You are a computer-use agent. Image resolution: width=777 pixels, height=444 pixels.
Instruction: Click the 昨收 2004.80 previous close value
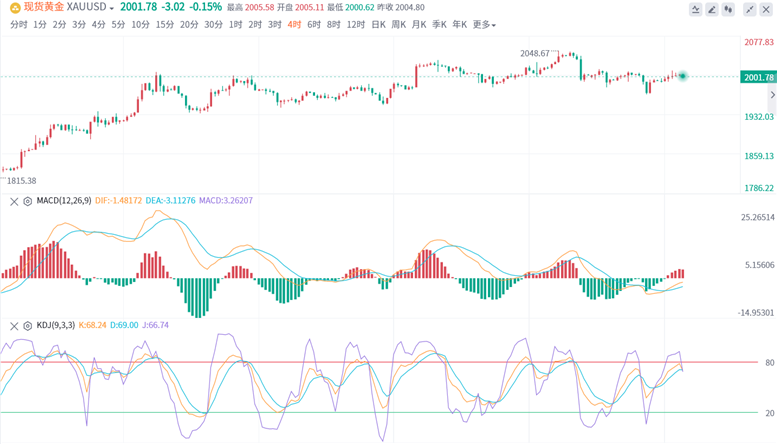(x=401, y=7)
